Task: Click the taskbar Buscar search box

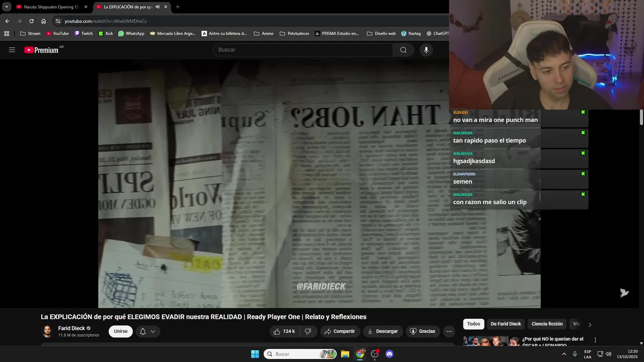Action: (x=300, y=354)
